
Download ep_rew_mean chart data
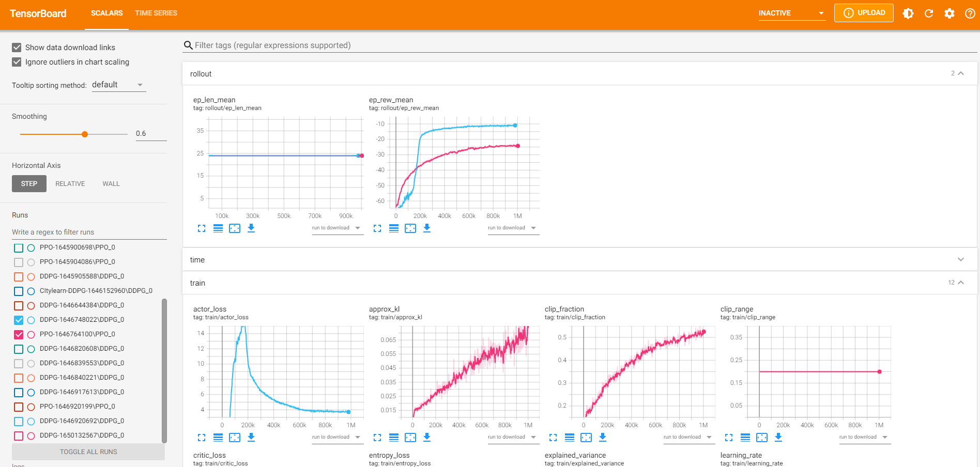point(427,228)
